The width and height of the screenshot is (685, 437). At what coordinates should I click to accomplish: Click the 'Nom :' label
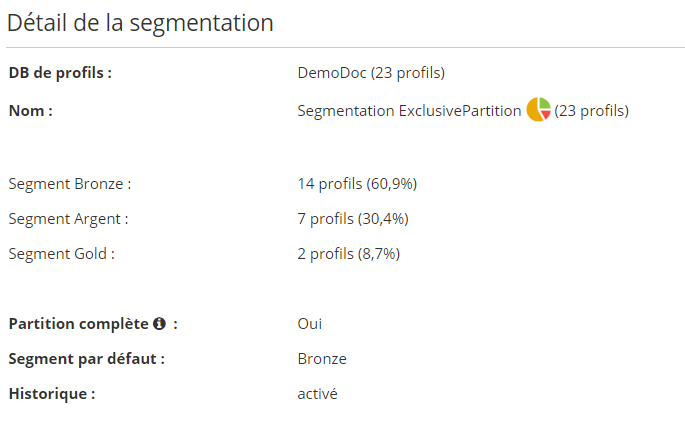tap(30, 111)
